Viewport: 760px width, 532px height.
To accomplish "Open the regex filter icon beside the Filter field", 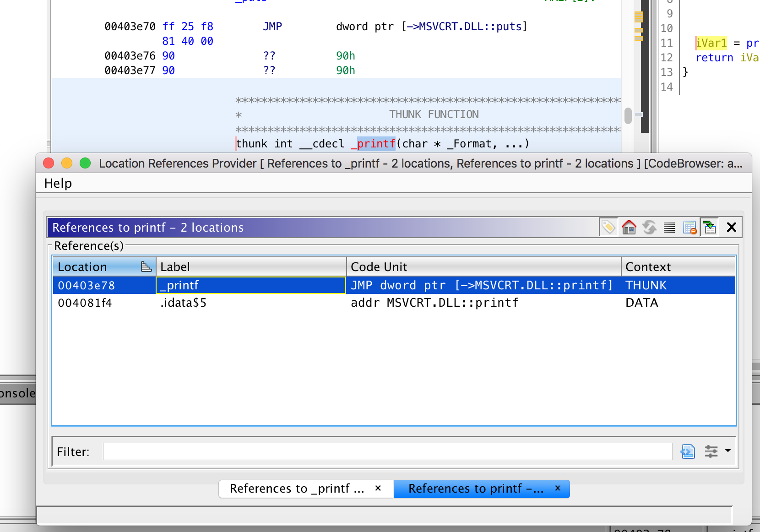I will click(688, 451).
